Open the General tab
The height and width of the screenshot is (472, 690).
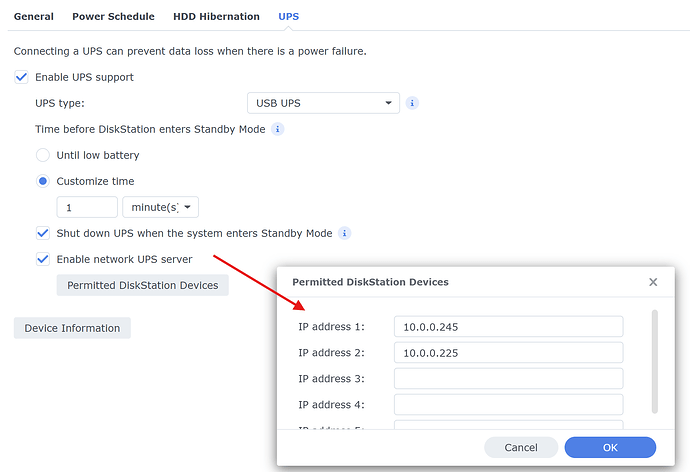33,17
